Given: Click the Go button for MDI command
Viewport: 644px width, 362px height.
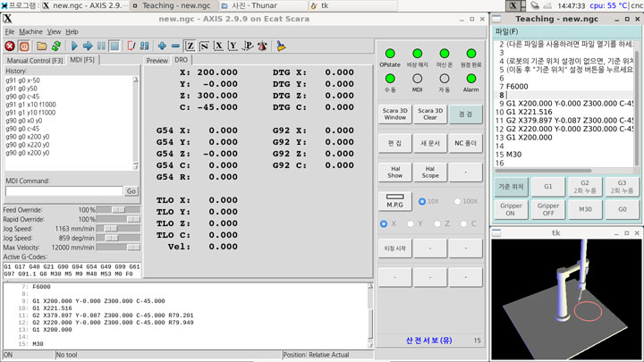Looking at the screenshot, I should (131, 191).
